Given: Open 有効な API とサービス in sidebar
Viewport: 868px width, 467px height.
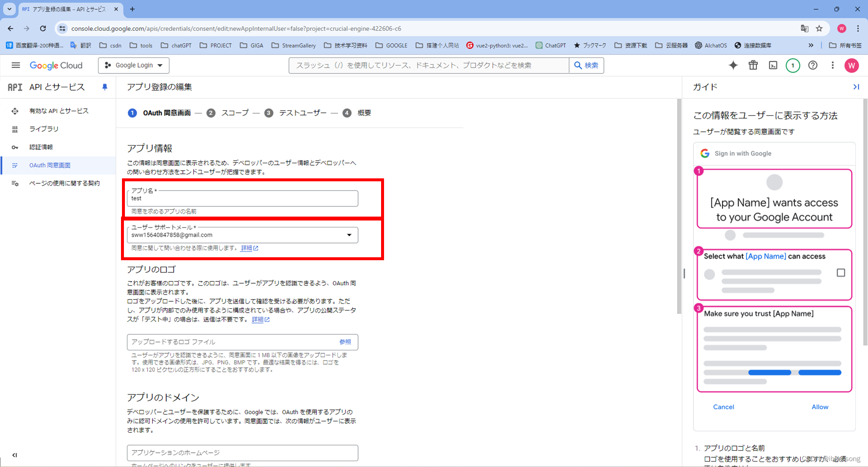Looking at the screenshot, I should [x=59, y=111].
